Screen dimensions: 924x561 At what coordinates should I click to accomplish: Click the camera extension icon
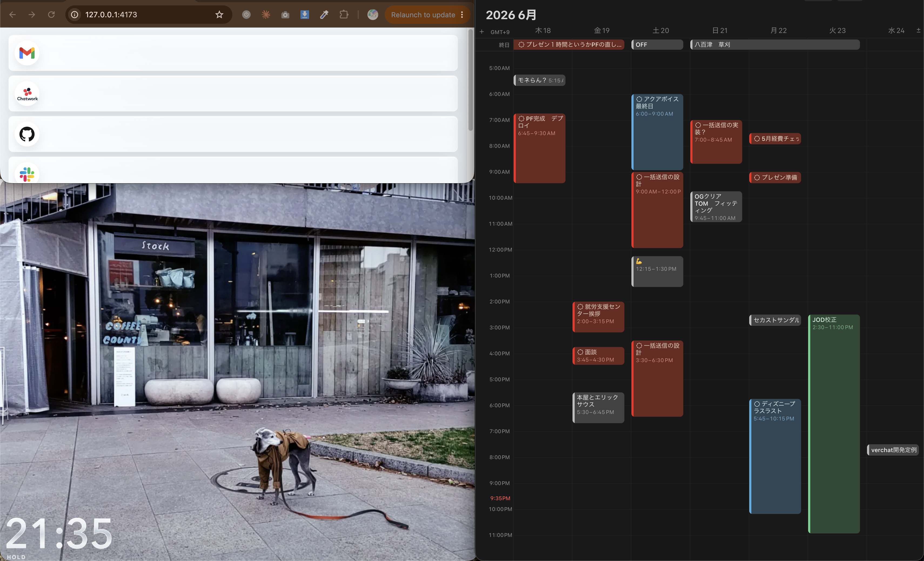click(x=285, y=15)
